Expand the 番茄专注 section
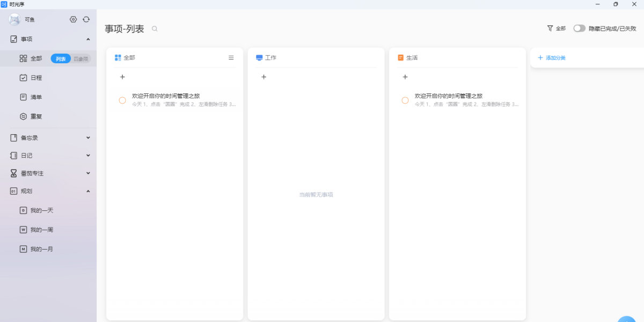 coord(88,173)
